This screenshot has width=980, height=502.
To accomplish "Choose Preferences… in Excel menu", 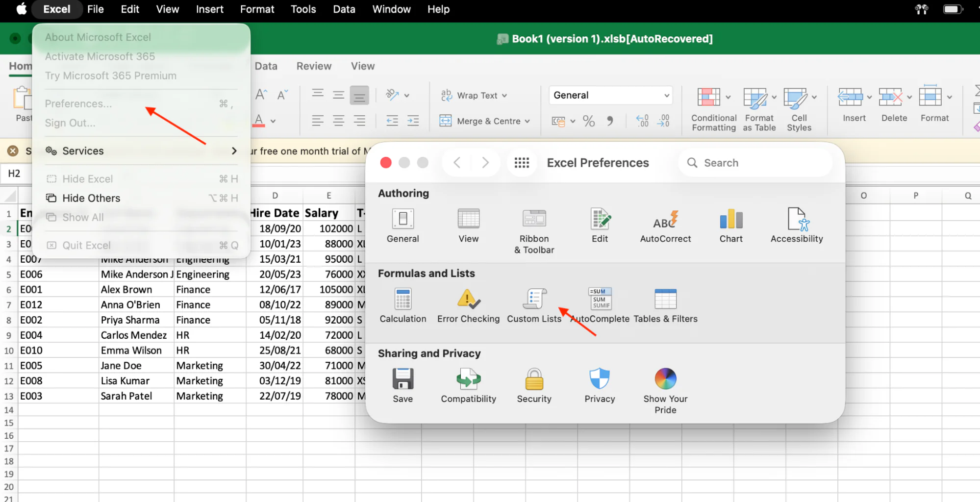I will (x=141, y=103).
